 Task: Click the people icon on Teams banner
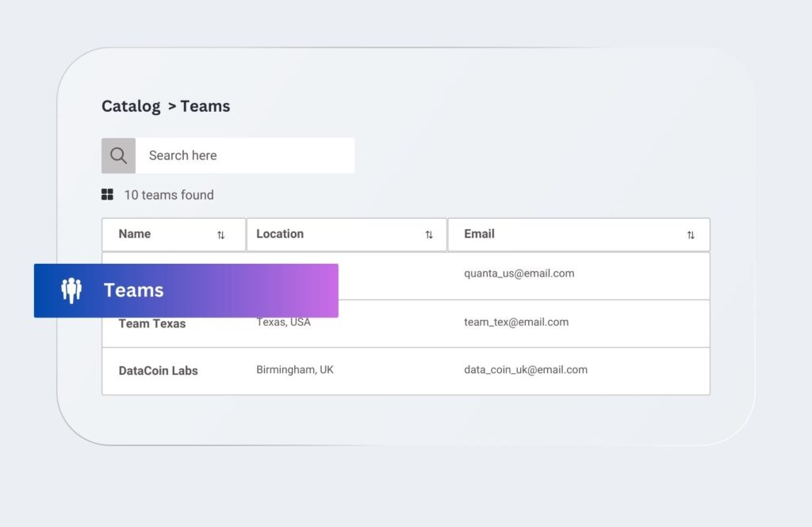(x=71, y=290)
